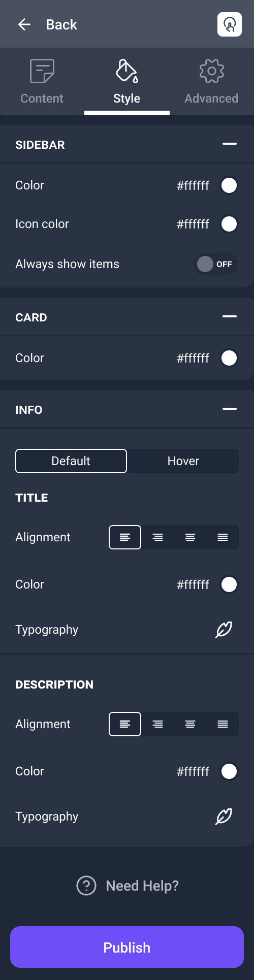This screenshot has width=254, height=980.
Task: Switch to the Content tab
Action: pyautogui.click(x=42, y=81)
